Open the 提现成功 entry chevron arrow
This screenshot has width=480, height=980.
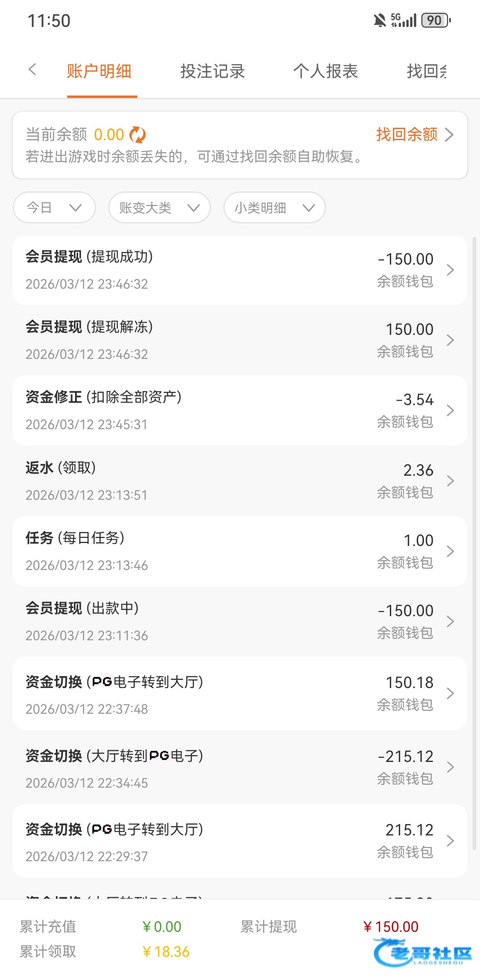pyautogui.click(x=450, y=270)
